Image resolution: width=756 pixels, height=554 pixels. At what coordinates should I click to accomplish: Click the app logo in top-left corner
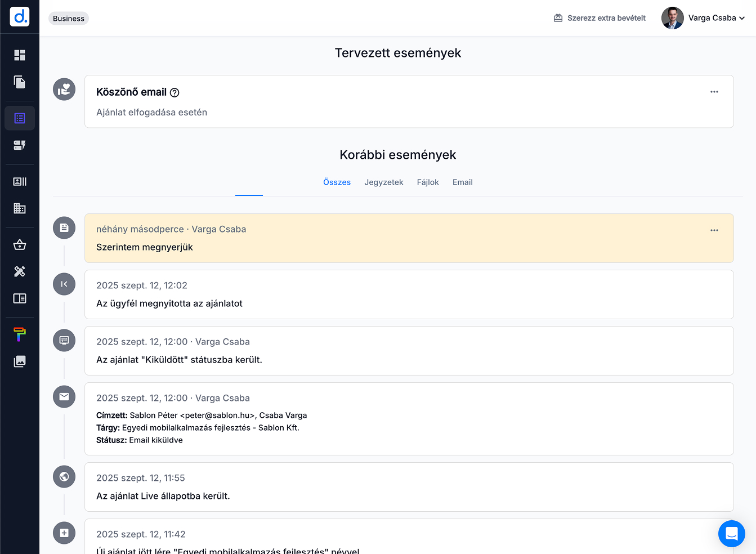coord(20,17)
